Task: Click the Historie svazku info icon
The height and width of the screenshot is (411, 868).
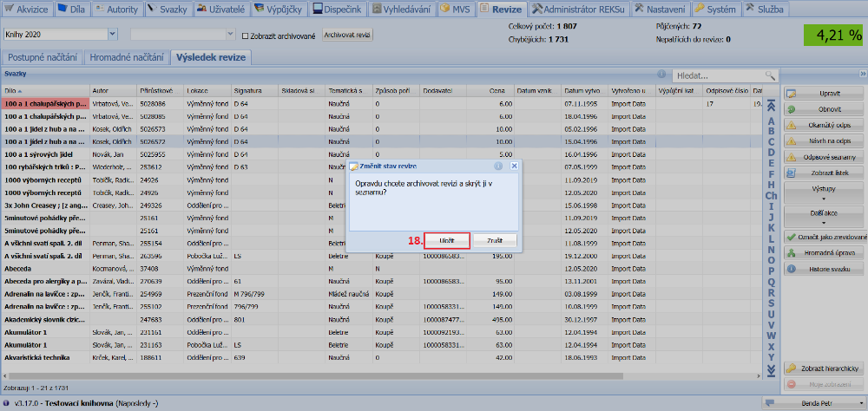Action: click(792, 268)
